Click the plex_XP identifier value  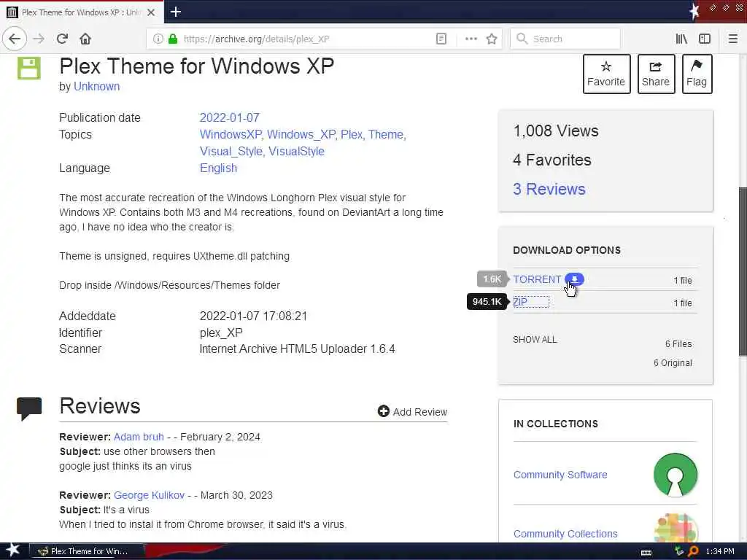pyautogui.click(x=221, y=332)
